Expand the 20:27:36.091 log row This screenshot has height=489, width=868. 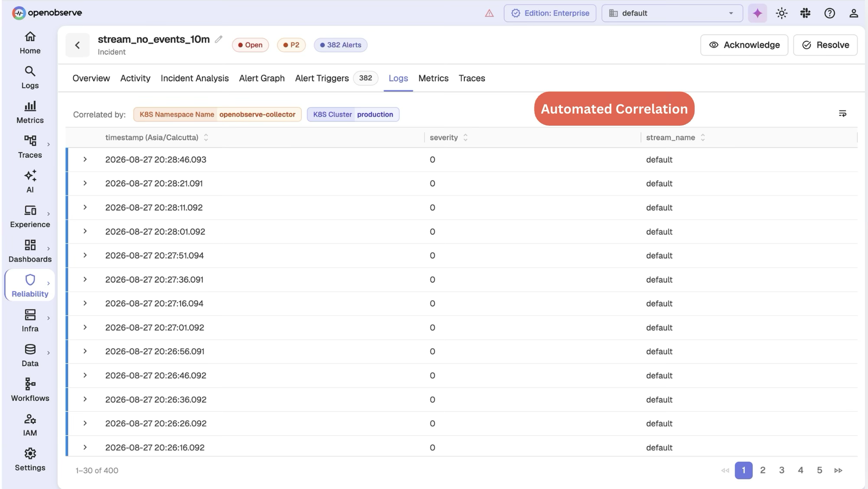point(85,280)
